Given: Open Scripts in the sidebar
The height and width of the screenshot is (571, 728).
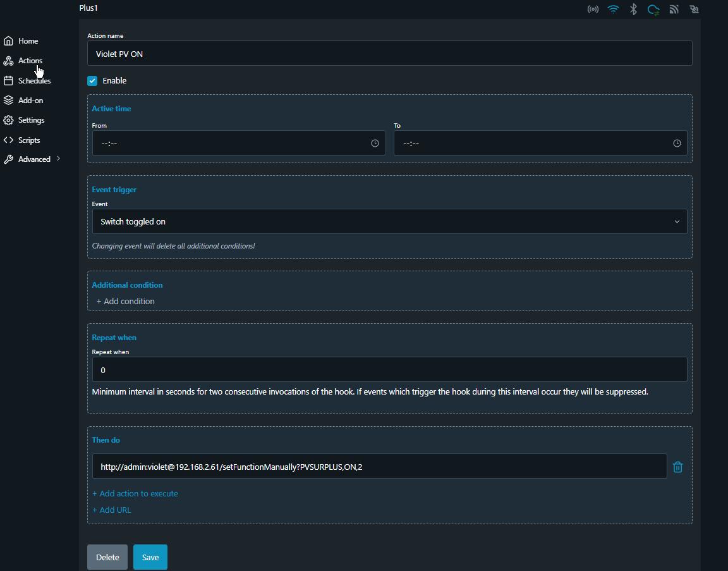Looking at the screenshot, I should (x=29, y=140).
